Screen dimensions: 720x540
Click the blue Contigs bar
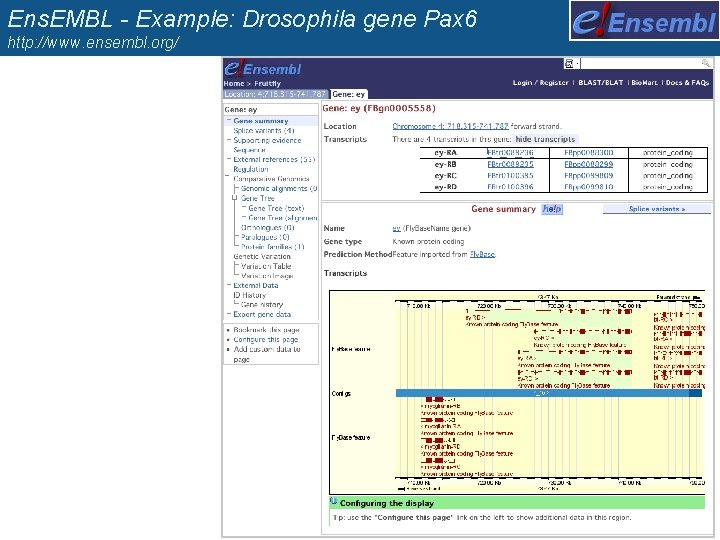549,393
